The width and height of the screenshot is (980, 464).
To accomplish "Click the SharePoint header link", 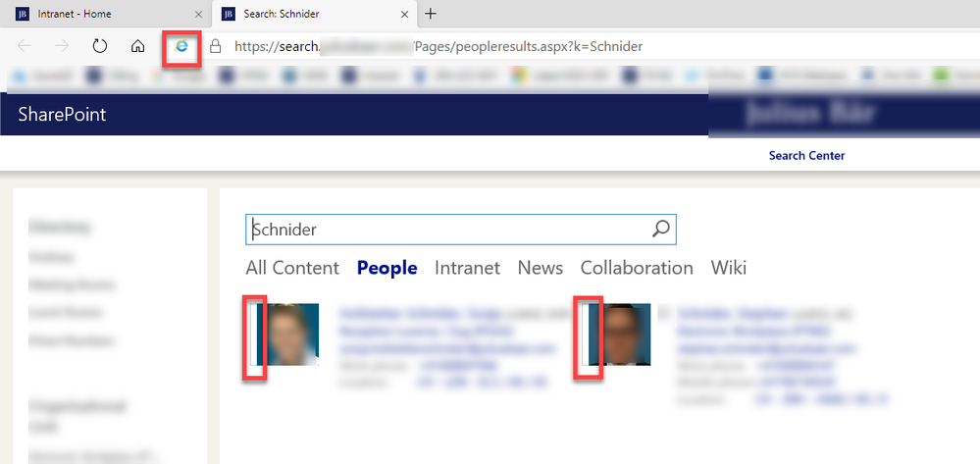I will [x=62, y=115].
